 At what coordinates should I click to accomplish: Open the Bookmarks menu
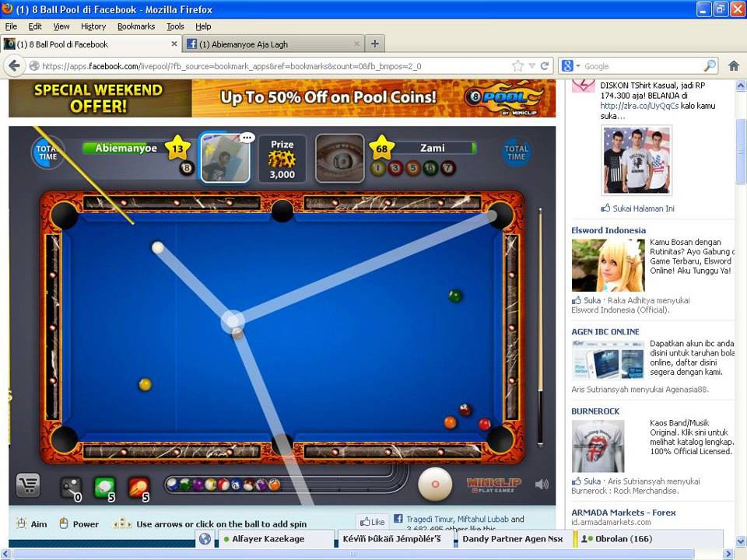click(x=135, y=26)
